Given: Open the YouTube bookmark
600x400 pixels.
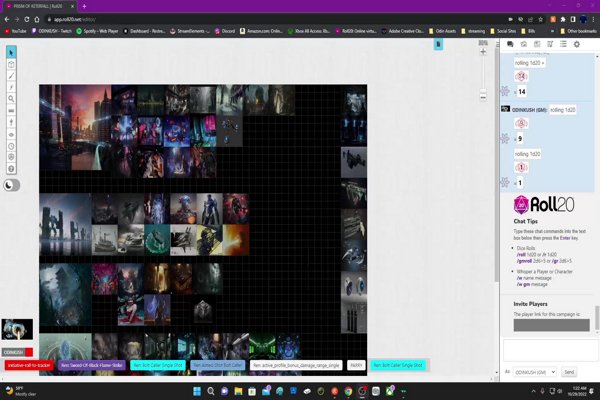Looking at the screenshot, I should coord(15,31).
